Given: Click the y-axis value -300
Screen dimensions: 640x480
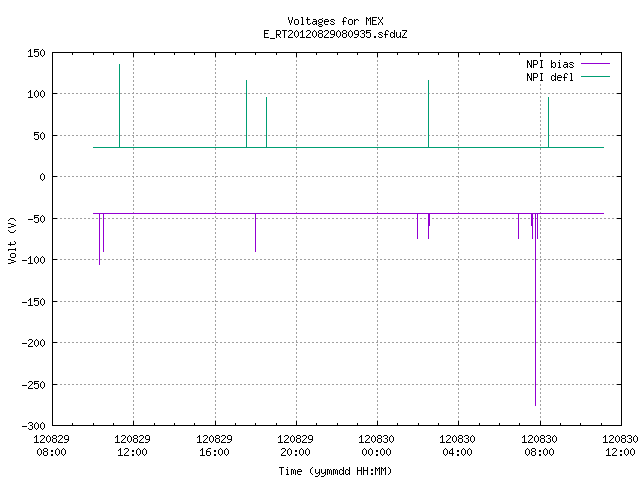Looking at the screenshot, I should (33, 426).
